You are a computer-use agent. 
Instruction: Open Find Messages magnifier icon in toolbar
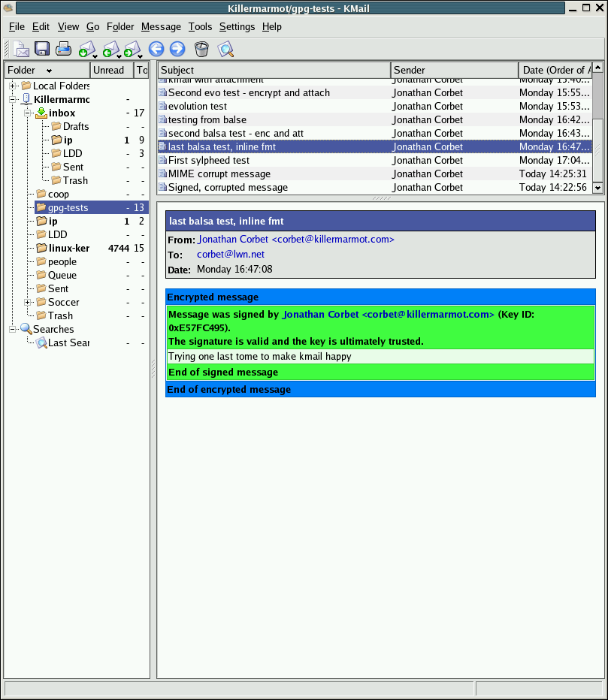(x=225, y=49)
